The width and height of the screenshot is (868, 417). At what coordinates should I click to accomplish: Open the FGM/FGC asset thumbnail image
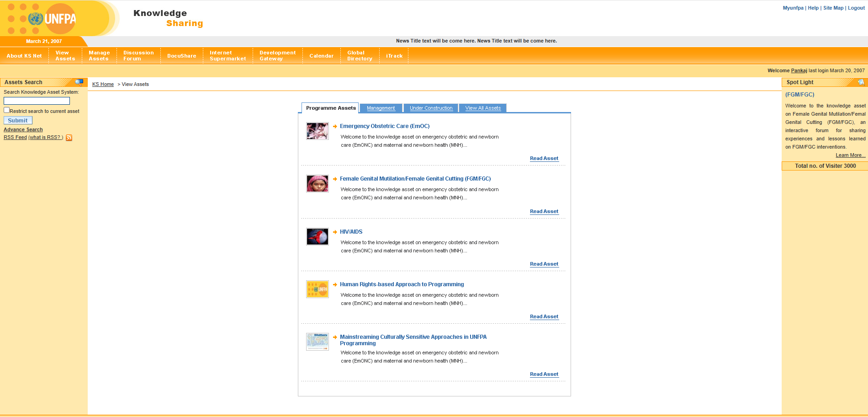tap(318, 184)
